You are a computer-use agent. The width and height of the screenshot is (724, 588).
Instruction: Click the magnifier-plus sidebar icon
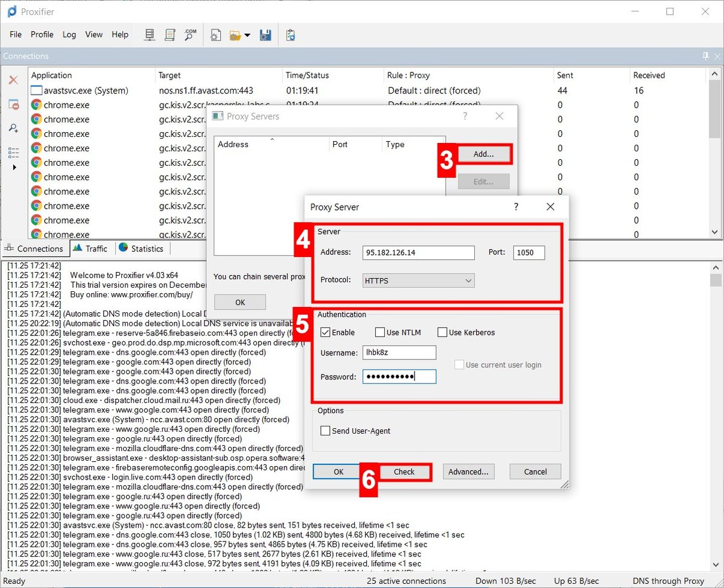click(x=13, y=128)
